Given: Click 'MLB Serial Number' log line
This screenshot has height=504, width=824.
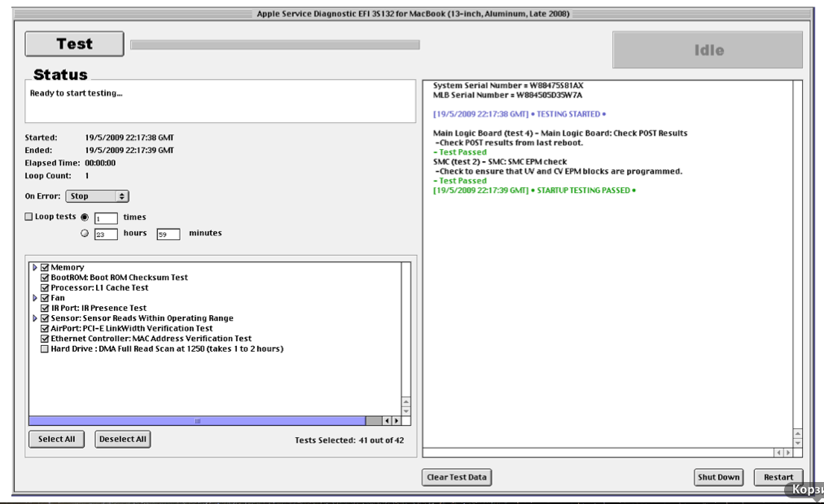Looking at the screenshot, I should [507, 95].
